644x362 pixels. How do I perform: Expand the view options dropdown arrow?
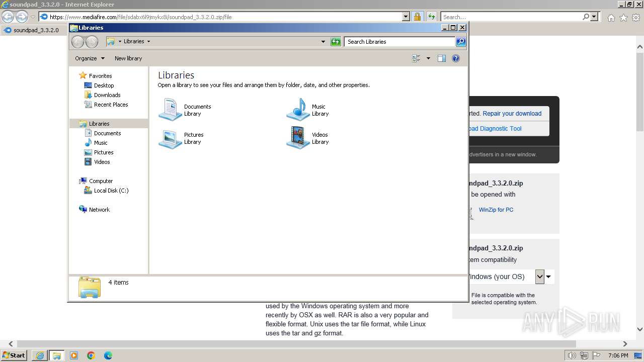[428, 58]
